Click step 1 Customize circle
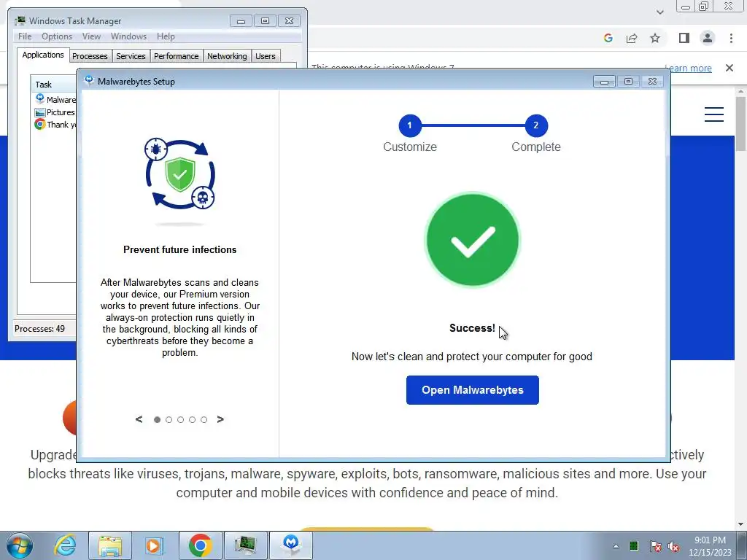 point(410,125)
